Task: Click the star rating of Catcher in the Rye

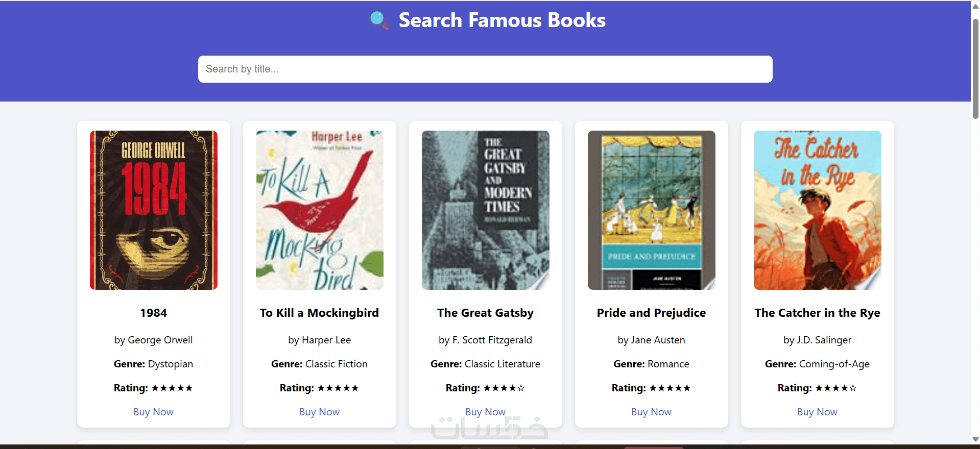Action: click(835, 388)
